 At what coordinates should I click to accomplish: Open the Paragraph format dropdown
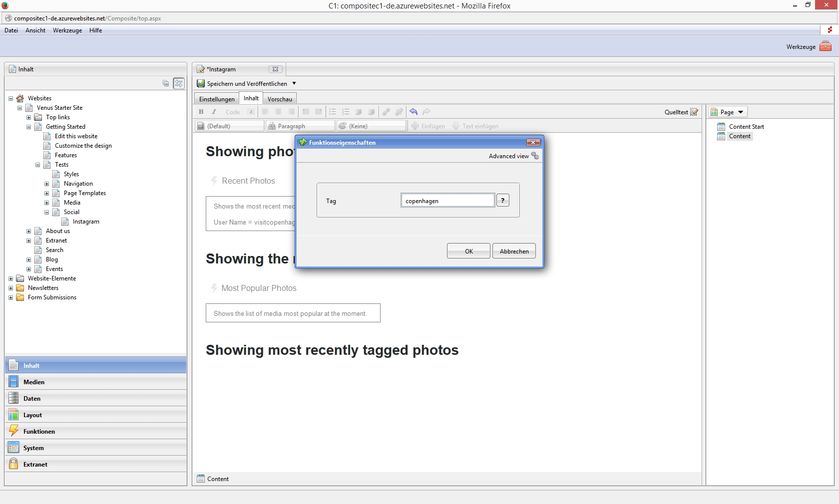[x=300, y=126]
